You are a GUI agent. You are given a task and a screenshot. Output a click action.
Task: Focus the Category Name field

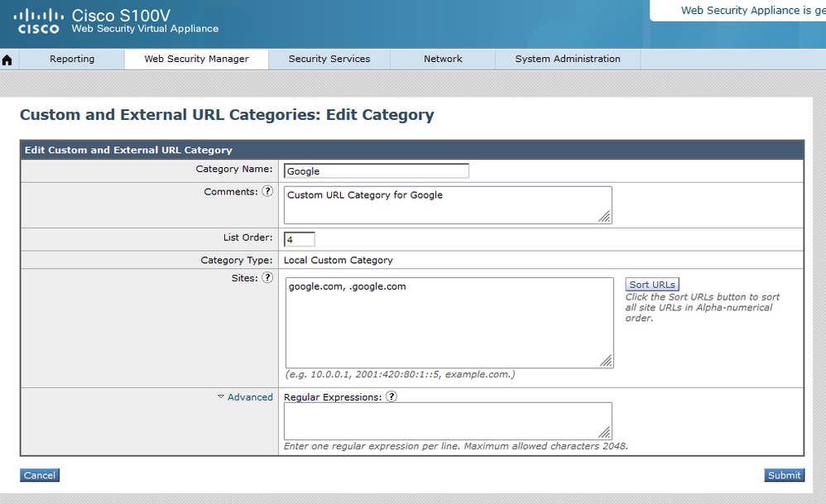tap(376, 170)
